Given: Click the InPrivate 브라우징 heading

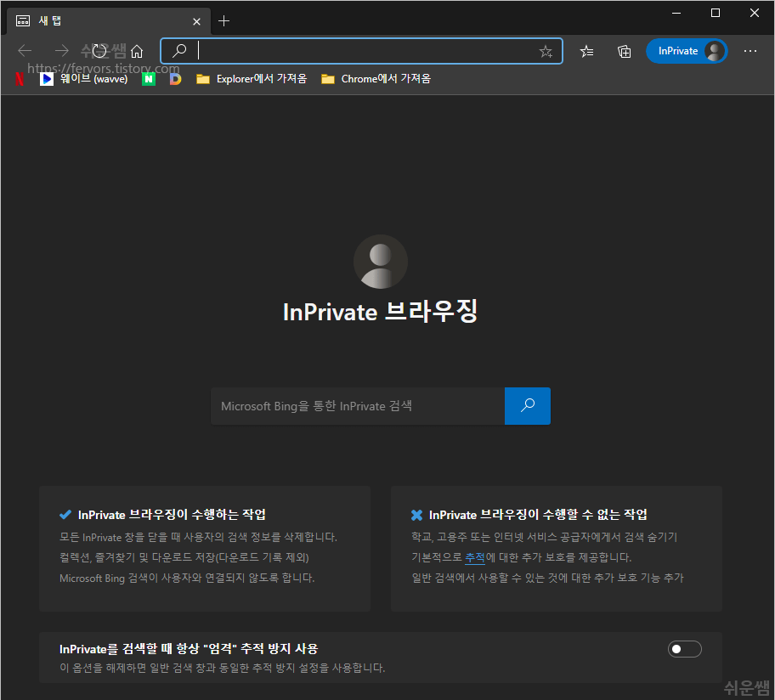Looking at the screenshot, I should [x=380, y=312].
